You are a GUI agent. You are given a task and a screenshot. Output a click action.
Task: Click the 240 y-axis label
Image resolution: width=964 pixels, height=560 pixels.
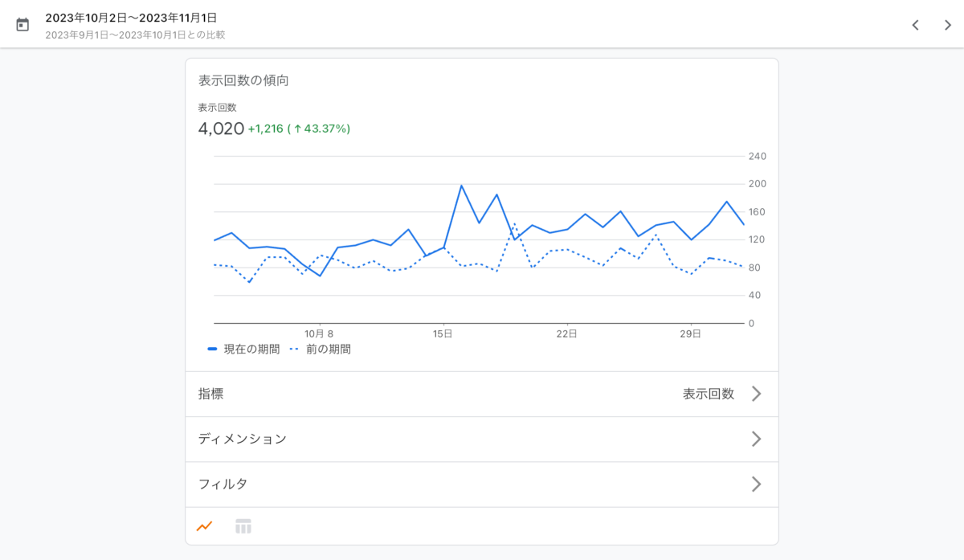pyautogui.click(x=757, y=156)
